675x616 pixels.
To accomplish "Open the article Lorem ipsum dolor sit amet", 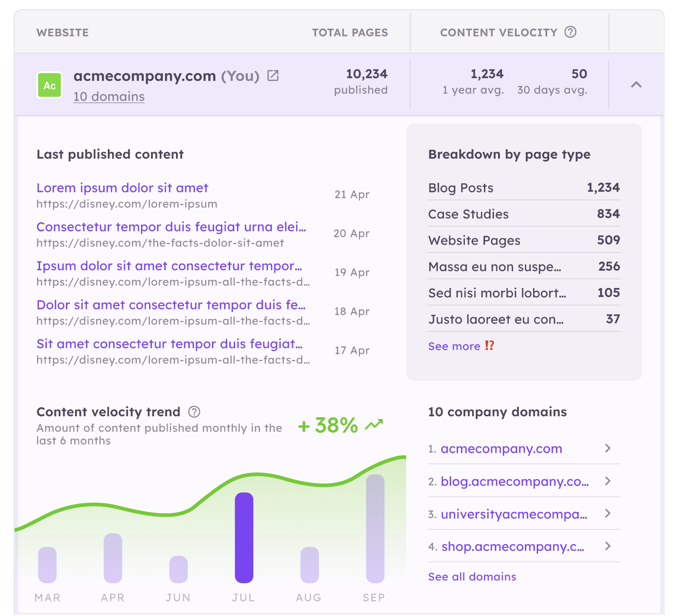I will pos(122,188).
